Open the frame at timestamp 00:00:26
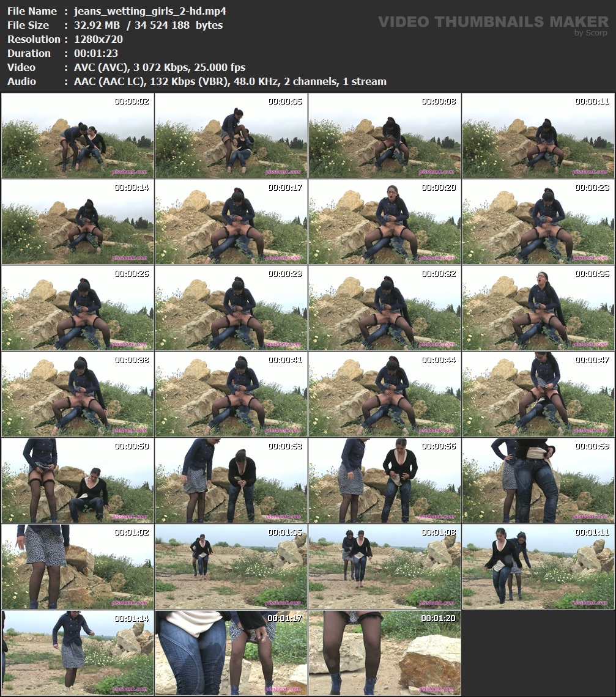 (77, 308)
